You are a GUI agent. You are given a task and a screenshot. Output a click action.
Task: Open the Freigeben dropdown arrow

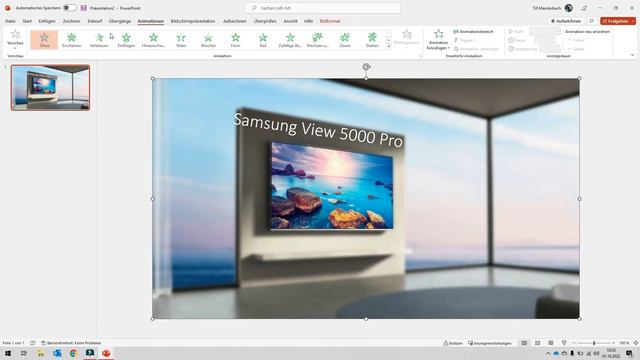click(633, 21)
